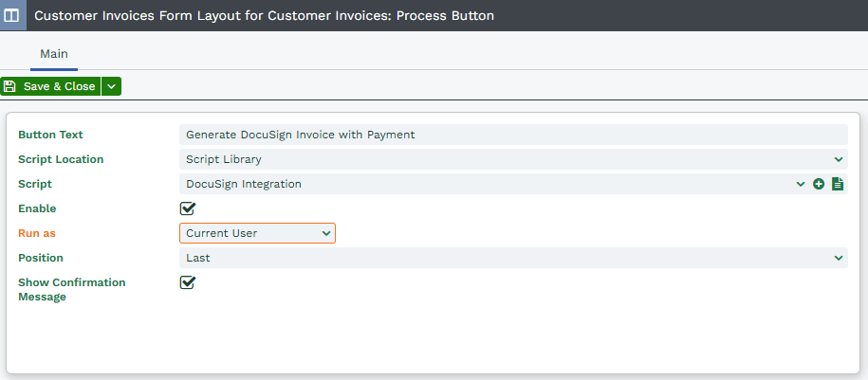
Task: Click the green plus icon beside Script
Action: [819, 184]
